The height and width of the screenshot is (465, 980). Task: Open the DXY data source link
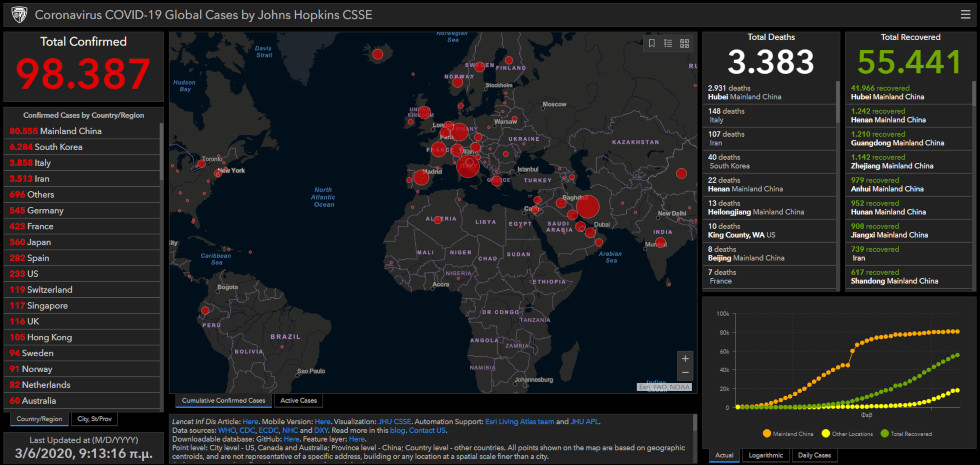[321, 431]
